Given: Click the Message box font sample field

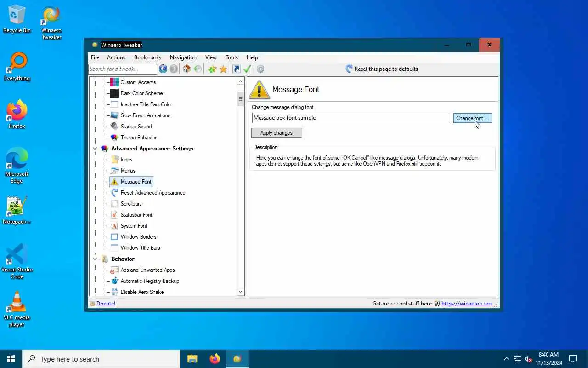Looking at the screenshot, I should tap(351, 118).
